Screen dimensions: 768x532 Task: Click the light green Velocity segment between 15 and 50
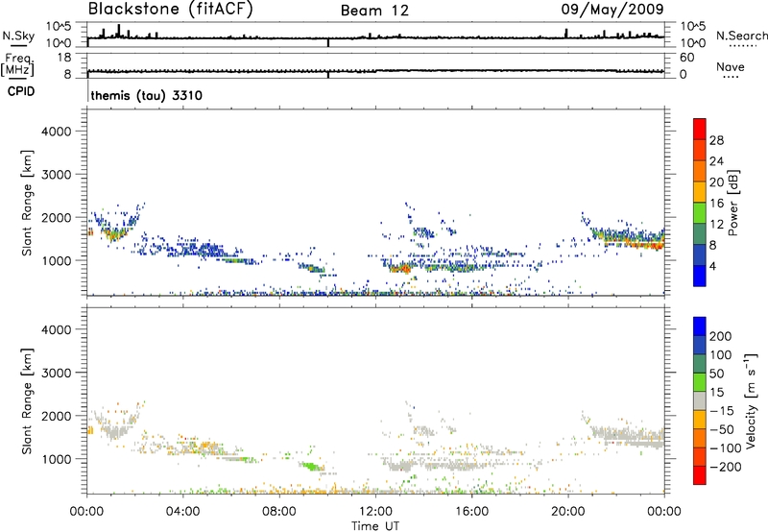[x=700, y=382]
